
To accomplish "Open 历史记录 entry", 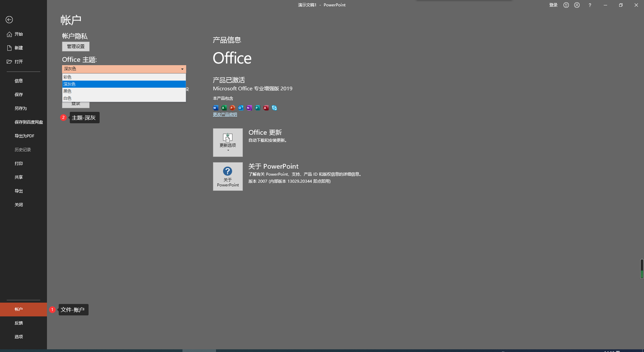I will pyautogui.click(x=23, y=150).
